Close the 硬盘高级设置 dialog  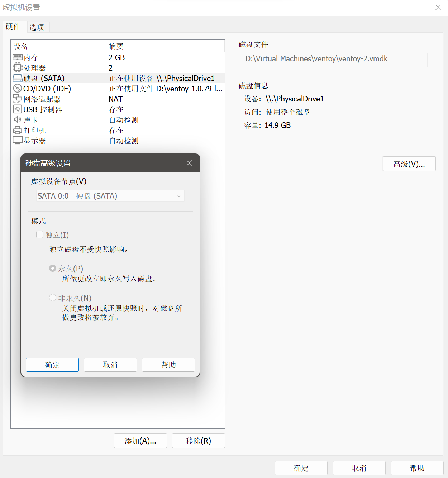click(190, 163)
